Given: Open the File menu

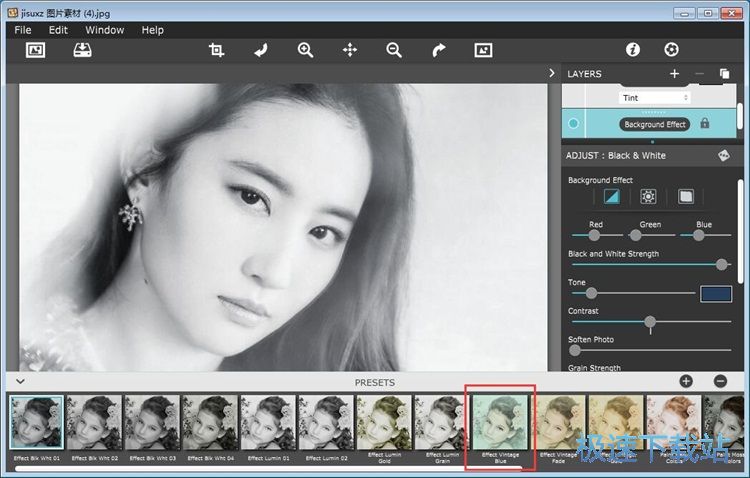Looking at the screenshot, I should pyautogui.click(x=23, y=30).
